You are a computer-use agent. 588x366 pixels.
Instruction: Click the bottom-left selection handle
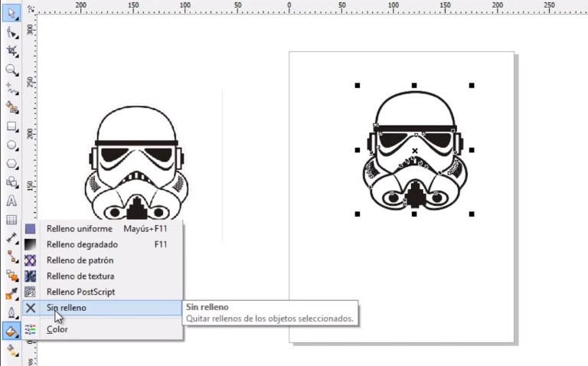pos(358,214)
